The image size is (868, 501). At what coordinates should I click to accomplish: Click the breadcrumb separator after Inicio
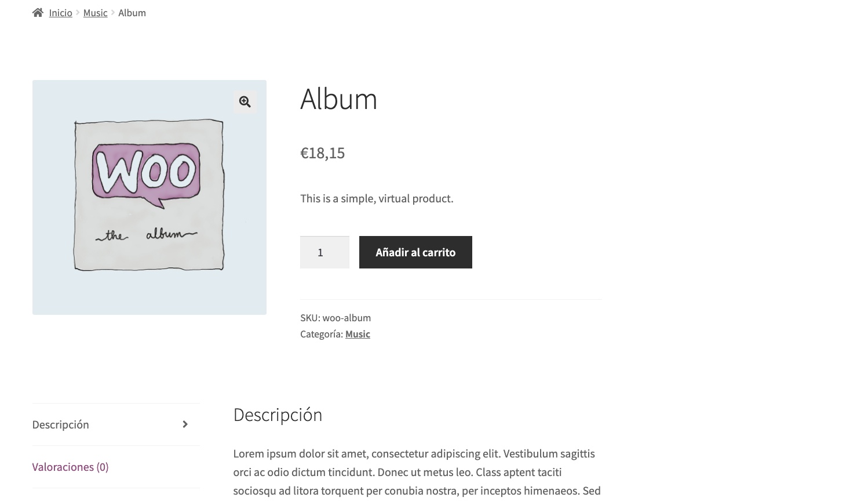tap(78, 13)
